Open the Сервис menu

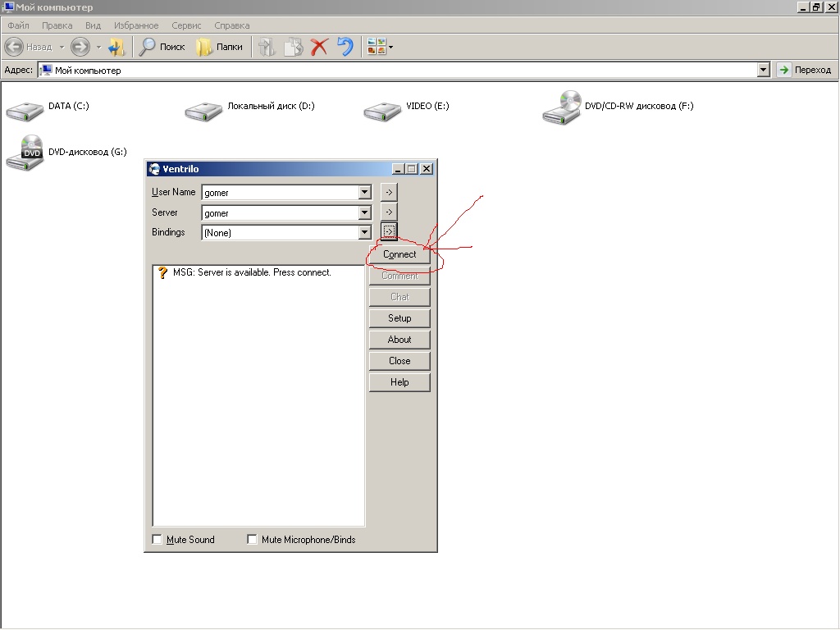pos(186,25)
